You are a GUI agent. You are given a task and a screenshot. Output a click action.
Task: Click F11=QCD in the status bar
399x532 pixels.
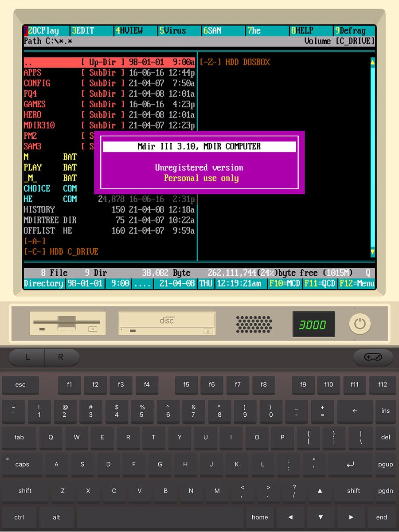[320, 283]
